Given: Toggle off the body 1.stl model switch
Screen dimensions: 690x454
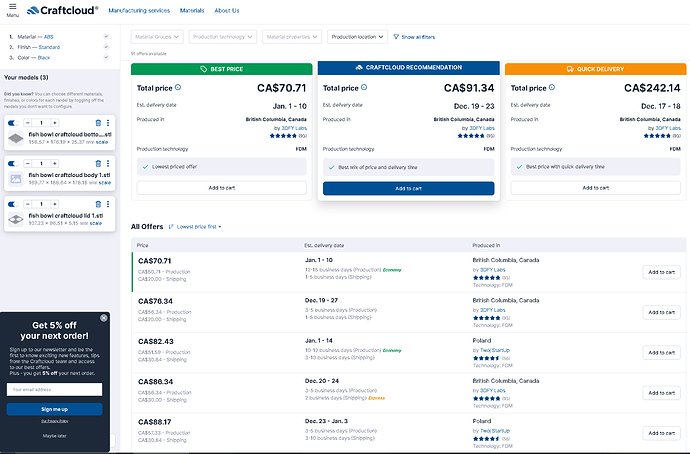Looking at the screenshot, I should pyautogui.click(x=13, y=164).
